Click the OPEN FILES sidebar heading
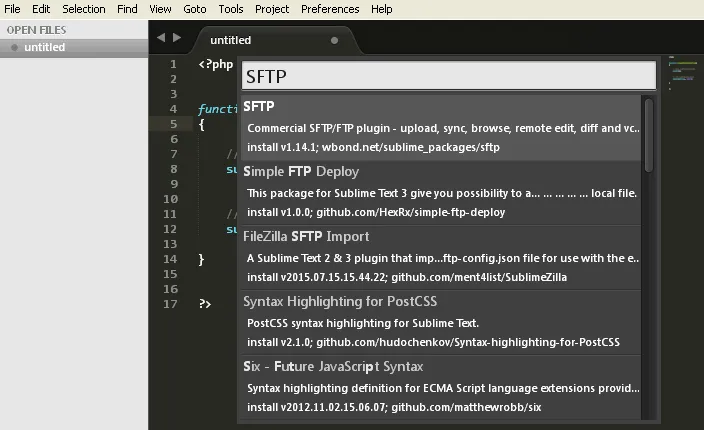Screen dimensions: 704x430 tap(36, 30)
